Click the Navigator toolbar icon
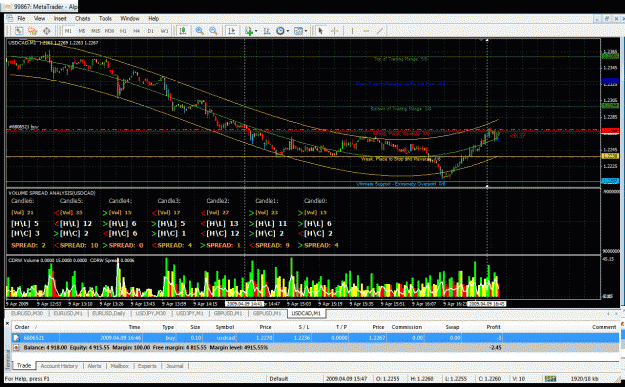The height and width of the screenshot is (387, 625). click(x=32, y=31)
